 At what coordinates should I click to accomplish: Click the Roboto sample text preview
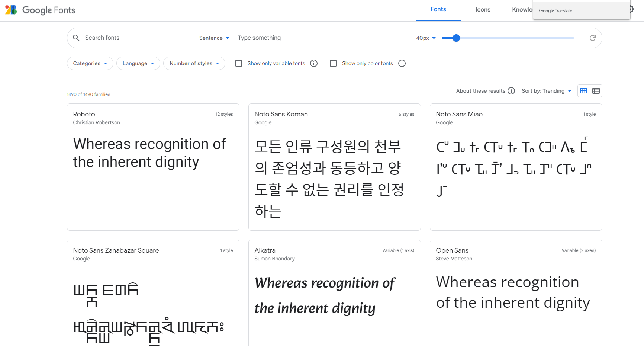point(149,153)
